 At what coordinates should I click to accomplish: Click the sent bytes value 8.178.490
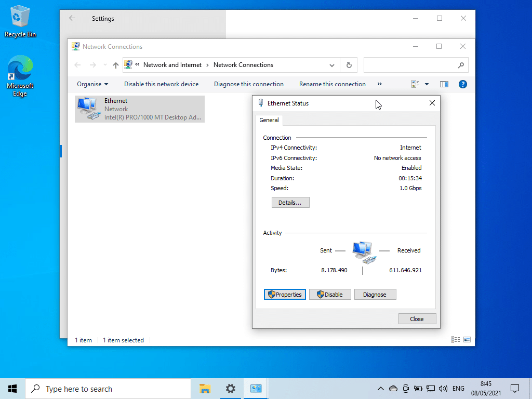pyautogui.click(x=334, y=270)
